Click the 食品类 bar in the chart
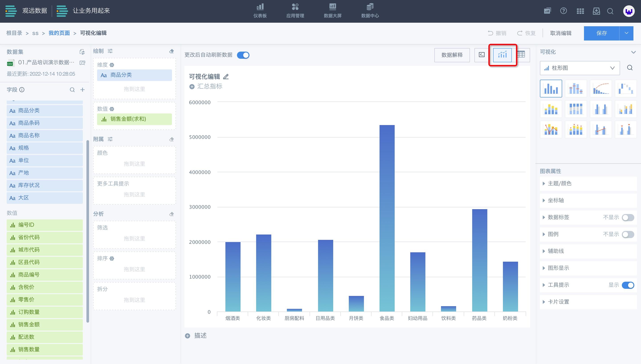 pyautogui.click(x=387, y=218)
